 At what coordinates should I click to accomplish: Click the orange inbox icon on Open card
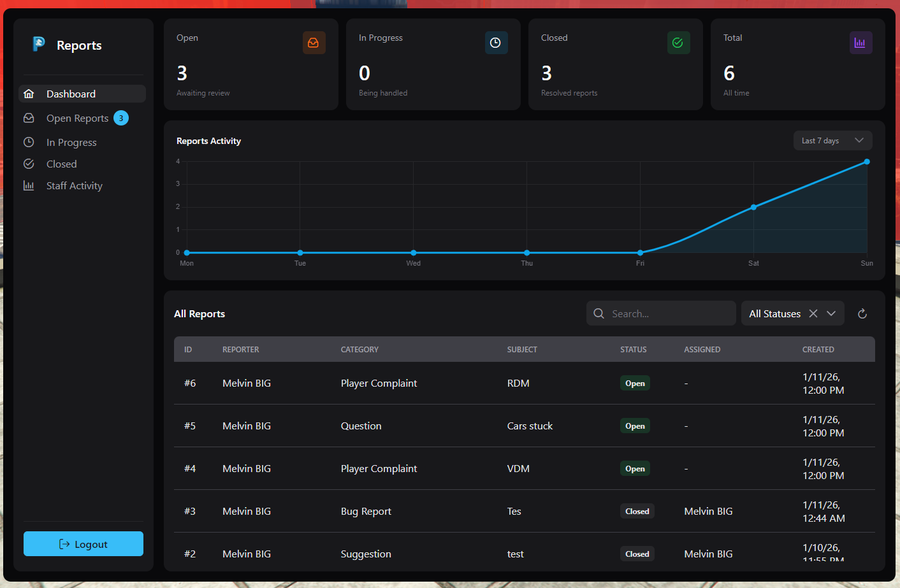tap(314, 43)
